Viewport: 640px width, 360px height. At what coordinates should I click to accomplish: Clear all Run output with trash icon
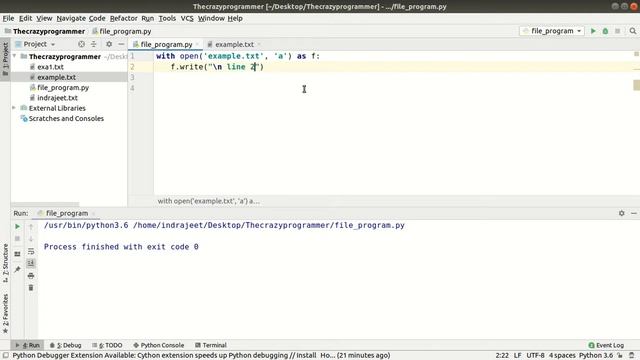click(x=31, y=288)
